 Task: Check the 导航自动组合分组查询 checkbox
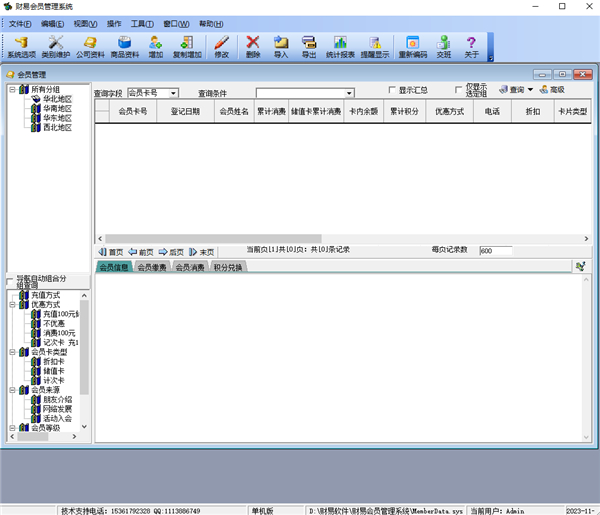tap(10, 281)
